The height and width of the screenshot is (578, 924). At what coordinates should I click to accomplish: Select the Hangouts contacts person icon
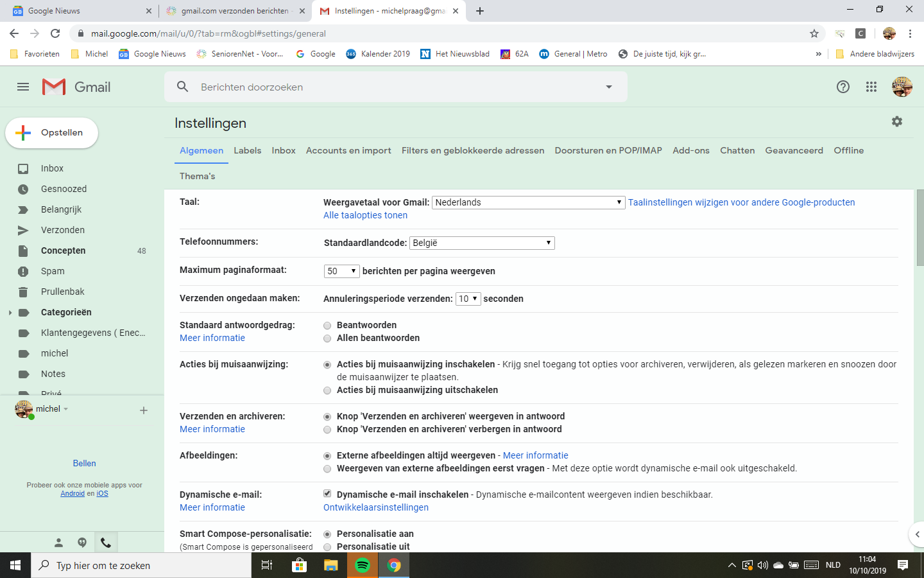(x=58, y=543)
